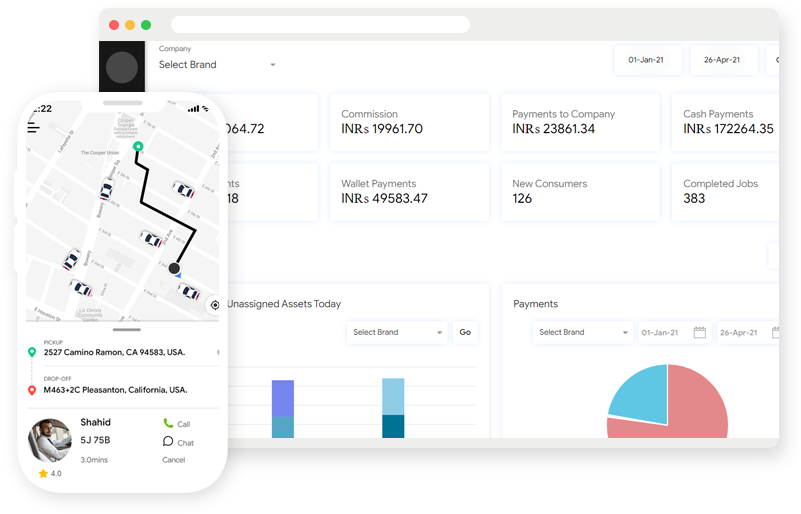Click the Commission card
The image size is (801, 514).
click(x=409, y=122)
